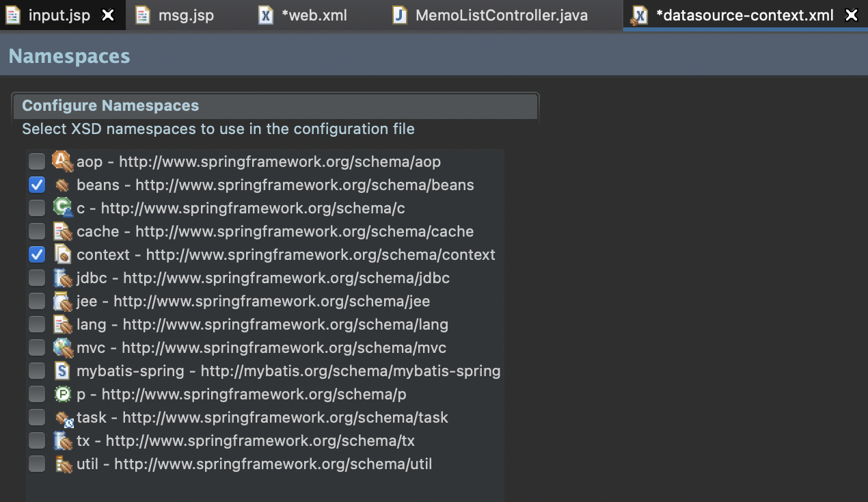This screenshot has height=502, width=868.
Task: Click the jee namespace icon
Action: point(62,301)
